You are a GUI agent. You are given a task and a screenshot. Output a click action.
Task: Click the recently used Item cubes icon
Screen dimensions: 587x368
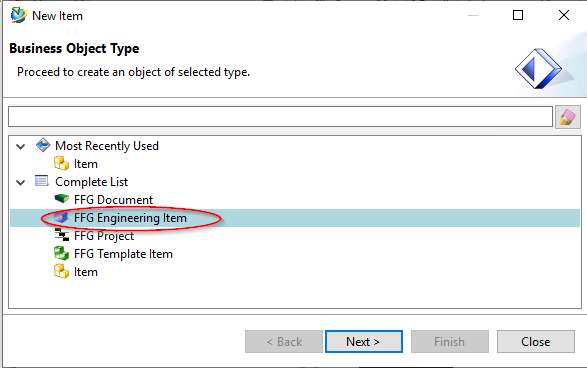click(x=61, y=163)
